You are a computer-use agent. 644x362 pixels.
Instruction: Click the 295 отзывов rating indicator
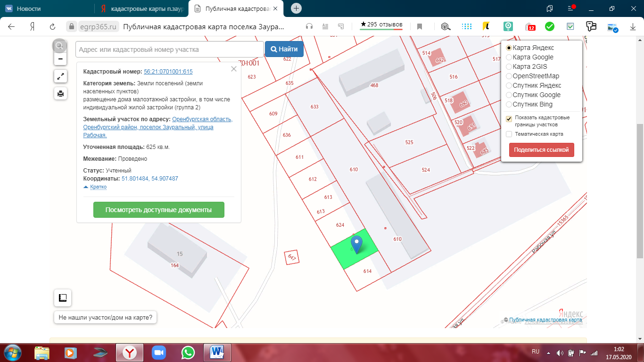[381, 25]
